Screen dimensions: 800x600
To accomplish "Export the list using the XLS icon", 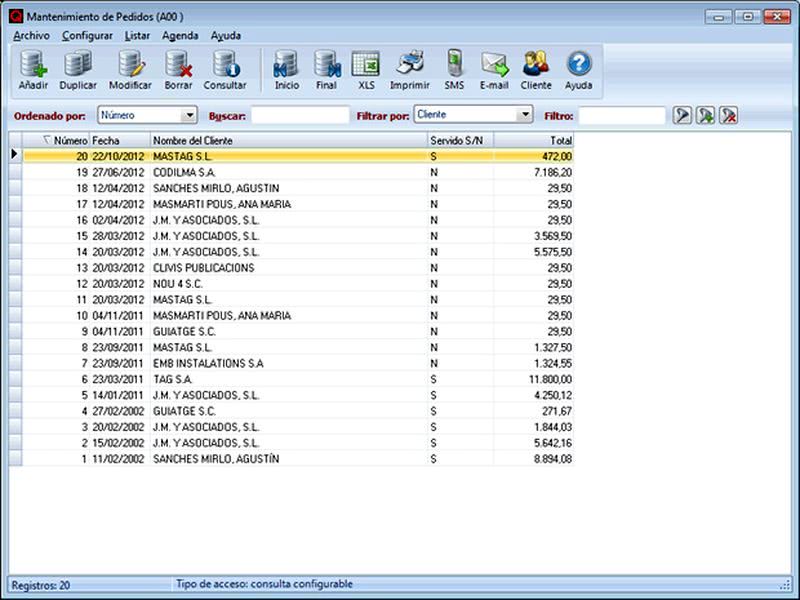I will (x=366, y=64).
